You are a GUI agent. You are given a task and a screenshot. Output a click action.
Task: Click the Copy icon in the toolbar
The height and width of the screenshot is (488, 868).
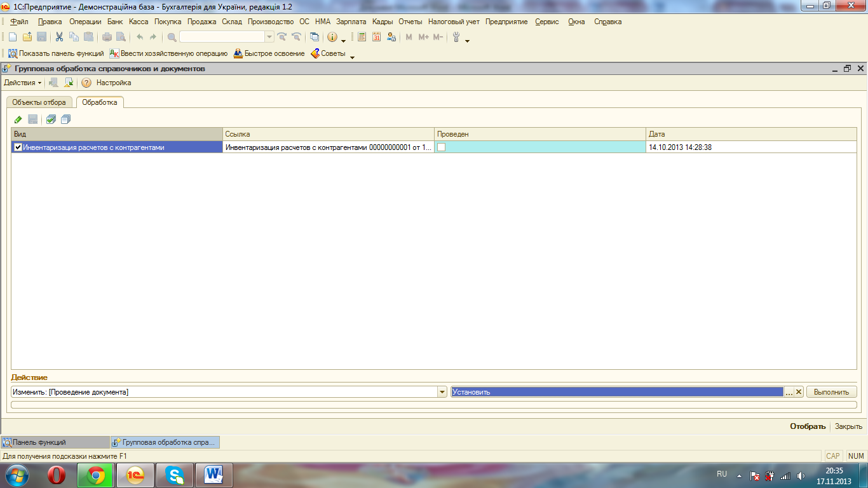tap(74, 37)
